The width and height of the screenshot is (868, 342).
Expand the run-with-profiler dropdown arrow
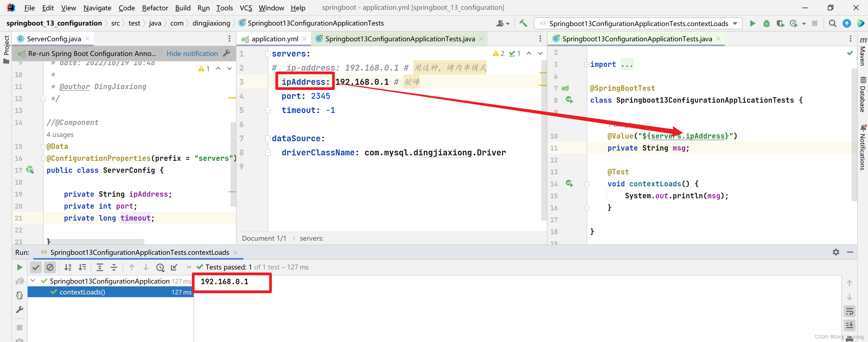click(804, 24)
